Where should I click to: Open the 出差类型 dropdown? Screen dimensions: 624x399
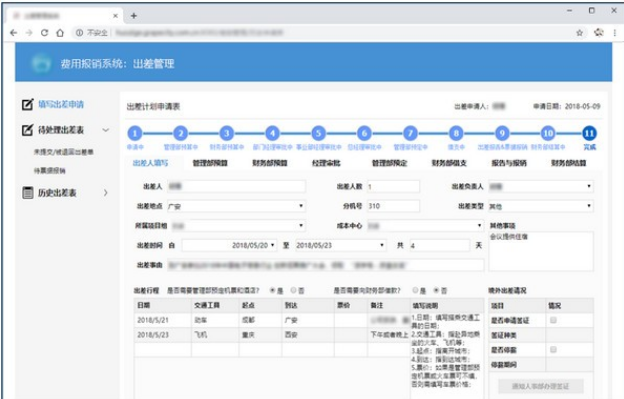click(540, 206)
